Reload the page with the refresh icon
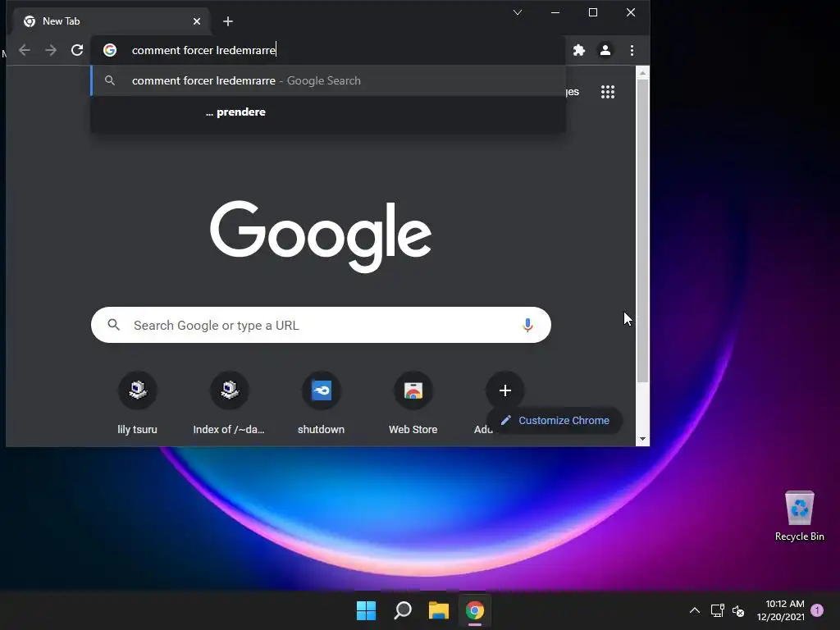The image size is (840, 630). (x=77, y=50)
